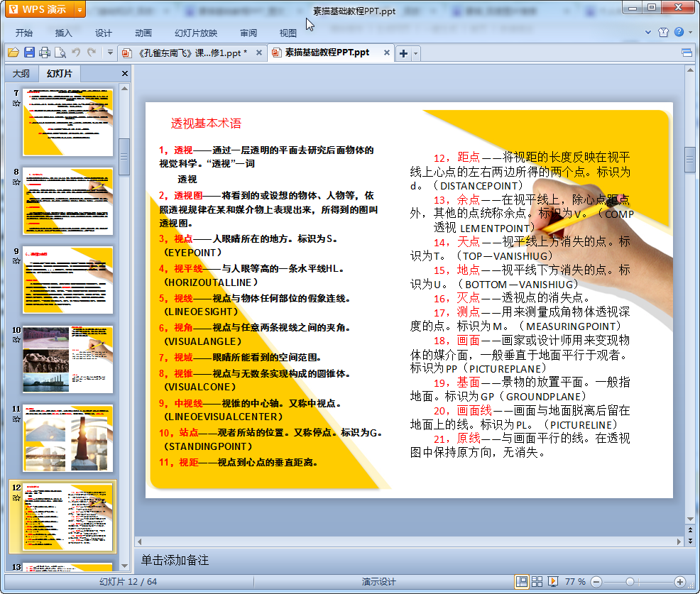Click zoom out minus button

(596, 582)
